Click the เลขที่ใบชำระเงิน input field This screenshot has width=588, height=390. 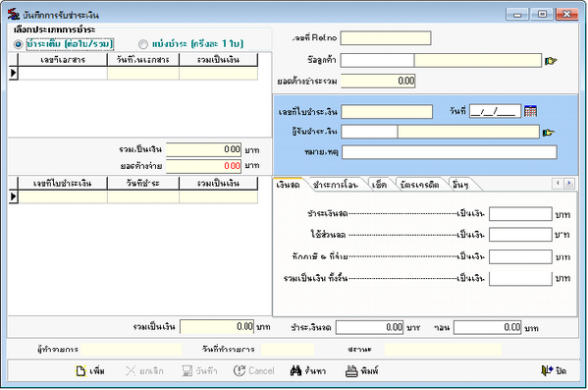(x=387, y=111)
